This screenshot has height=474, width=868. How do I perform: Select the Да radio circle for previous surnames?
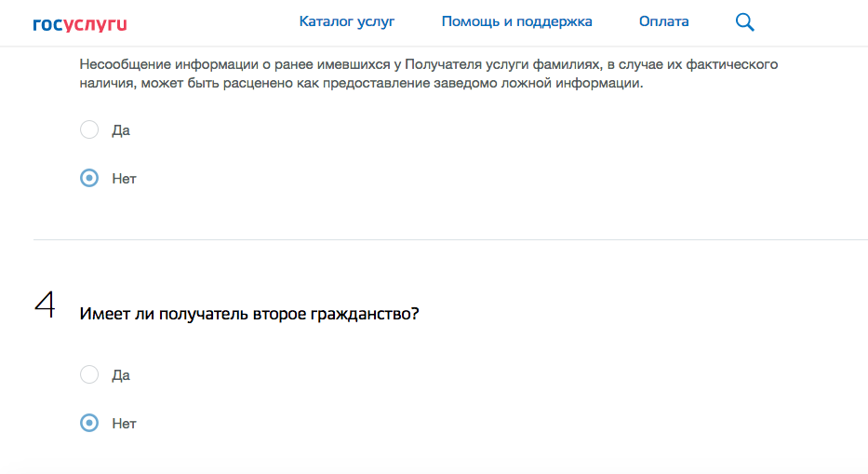[x=89, y=129]
